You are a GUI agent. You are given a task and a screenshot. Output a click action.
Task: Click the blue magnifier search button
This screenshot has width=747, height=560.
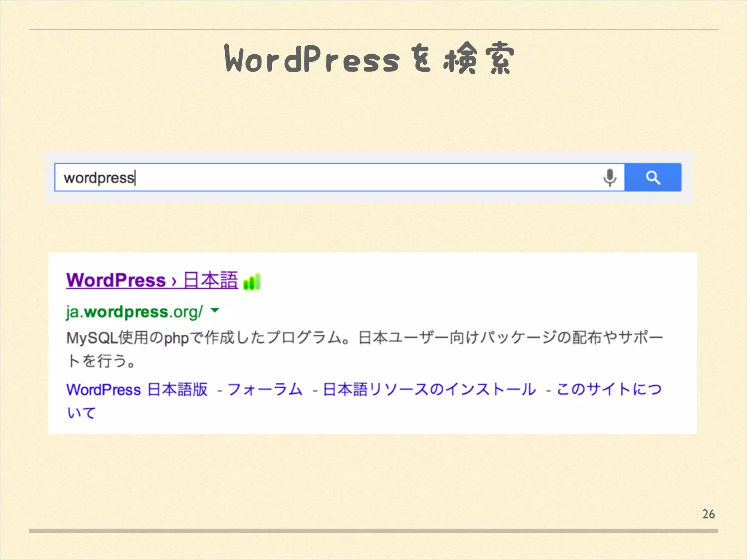(x=653, y=178)
